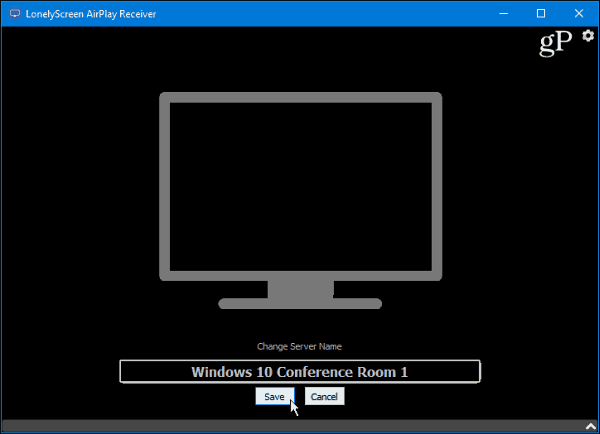This screenshot has height=434, width=600.
Task: Click the gray monitor display icon
Action: (x=300, y=201)
